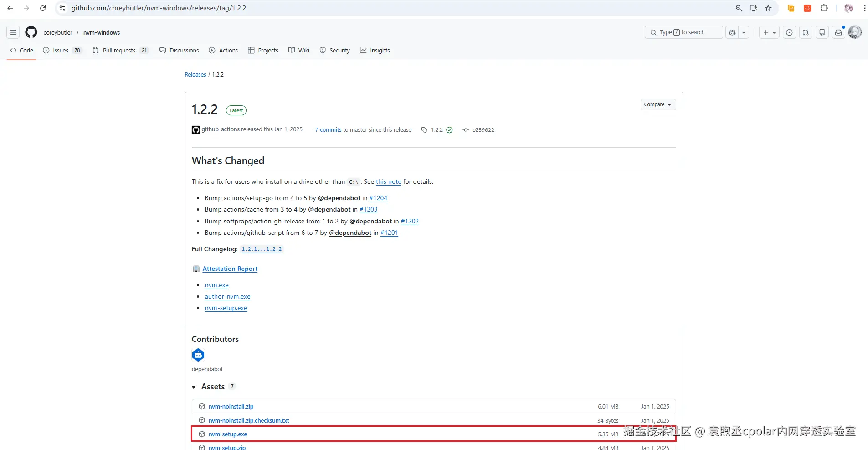Open the repositories shortcut icon in header
This screenshot has width=868, height=450.
click(822, 32)
